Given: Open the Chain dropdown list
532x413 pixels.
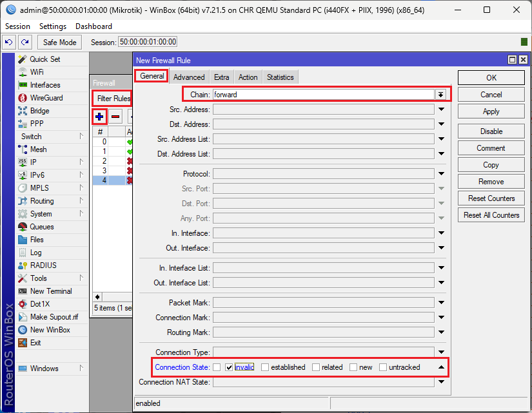Looking at the screenshot, I should click(440, 95).
